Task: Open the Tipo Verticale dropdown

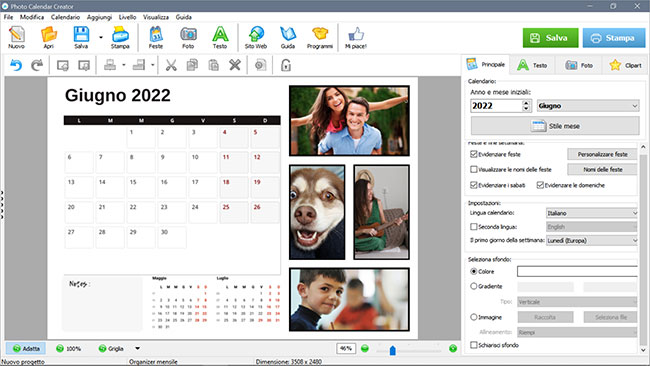Action: 577,302
